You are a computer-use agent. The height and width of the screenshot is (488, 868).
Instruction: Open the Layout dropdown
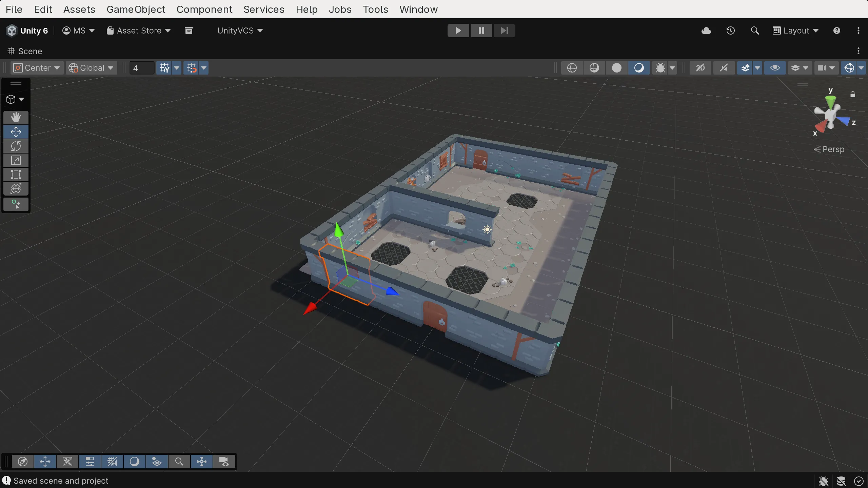(796, 30)
